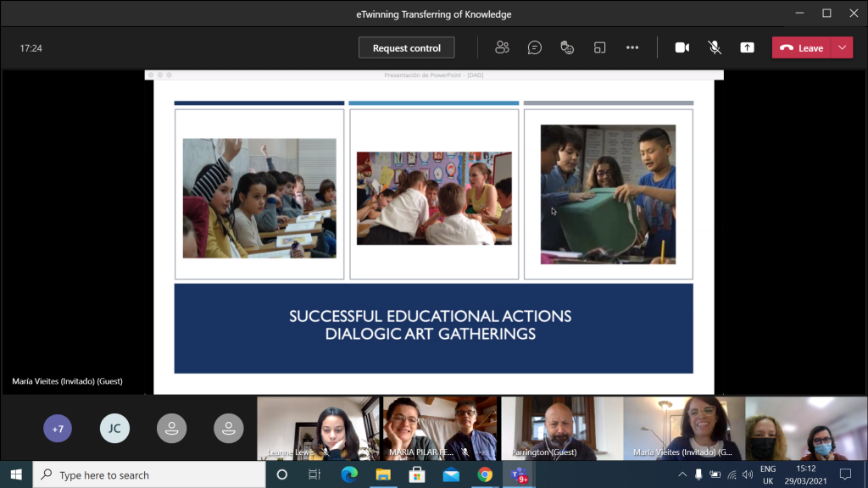This screenshot has height=488, width=868.
Task: Unmute the microphone
Action: click(x=715, y=47)
